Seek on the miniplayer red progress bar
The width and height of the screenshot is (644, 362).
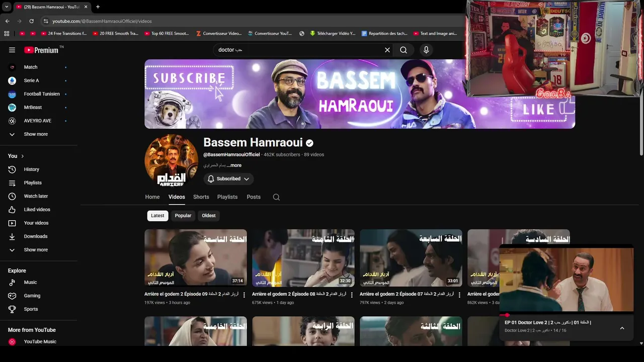pyautogui.click(x=567, y=315)
